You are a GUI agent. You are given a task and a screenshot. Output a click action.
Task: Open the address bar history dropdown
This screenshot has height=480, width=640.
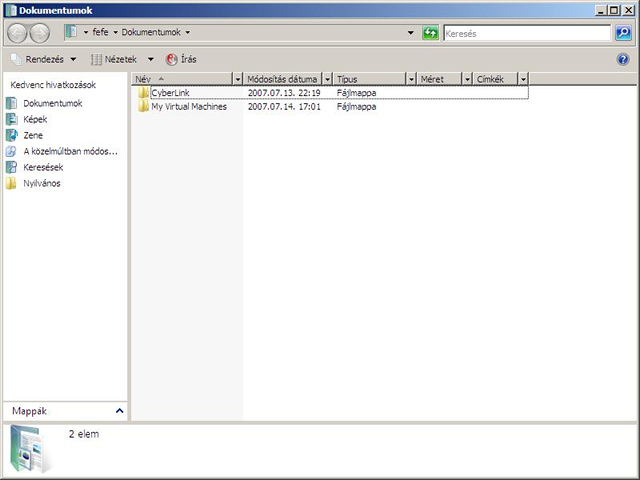coord(411,33)
